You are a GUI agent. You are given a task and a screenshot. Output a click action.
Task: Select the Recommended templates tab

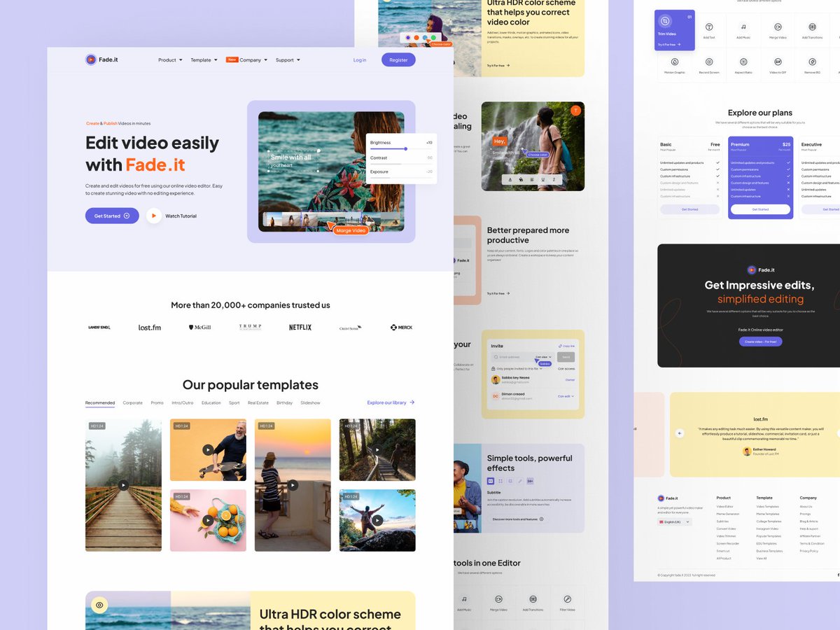[100, 402]
